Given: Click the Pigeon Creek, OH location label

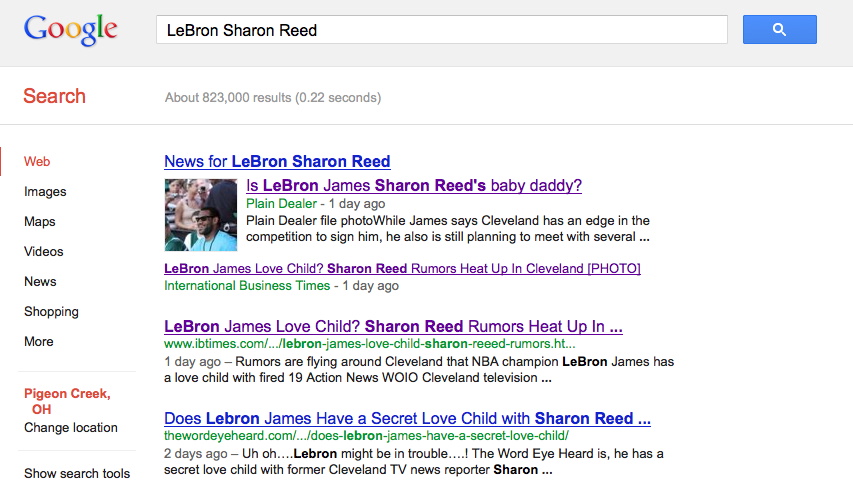Looking at the screenshot, I should point(67,402).
